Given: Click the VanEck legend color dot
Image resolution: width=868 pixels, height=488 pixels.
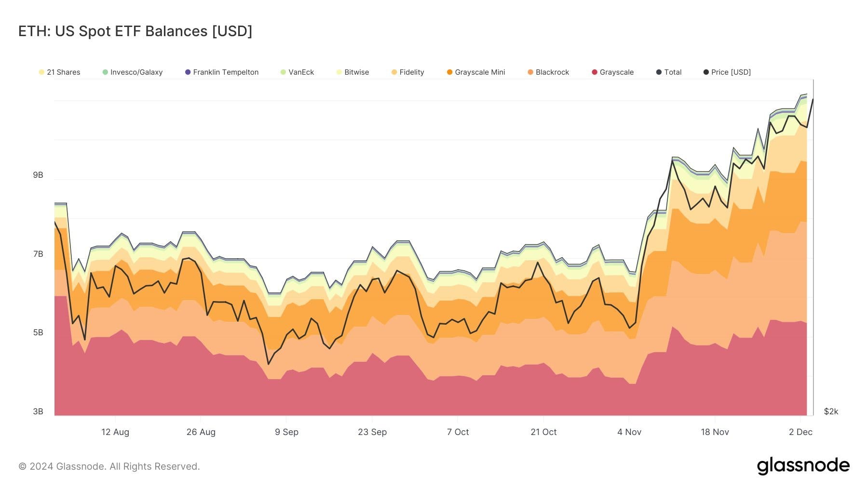Looking at the screenshot, I should click(x=283, y=72).
